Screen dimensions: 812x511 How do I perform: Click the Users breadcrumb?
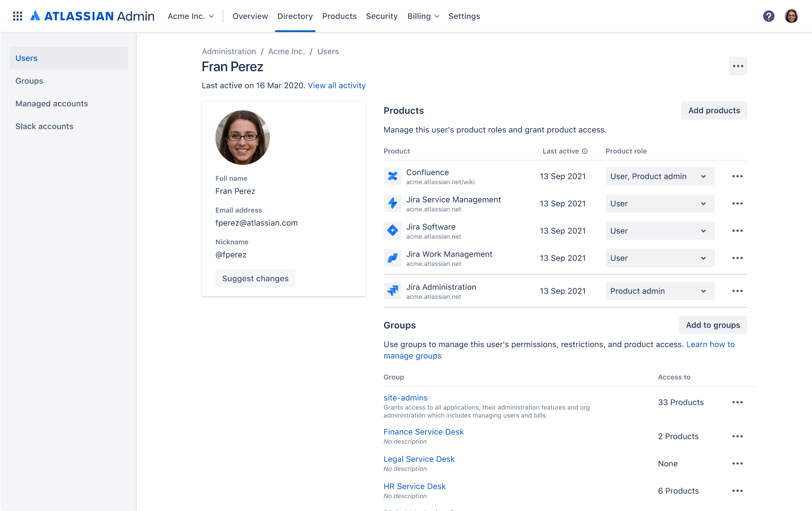[x=328, y=51]
